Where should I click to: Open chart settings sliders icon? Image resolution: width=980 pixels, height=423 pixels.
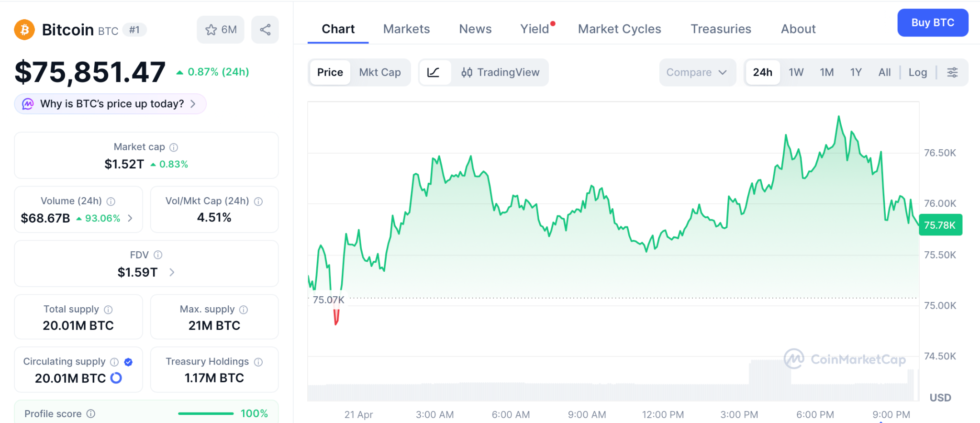click(x=952, y=72)
